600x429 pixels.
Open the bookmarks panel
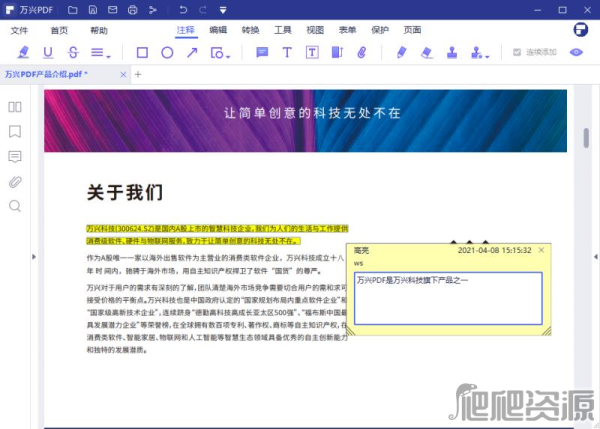[15, 132]
